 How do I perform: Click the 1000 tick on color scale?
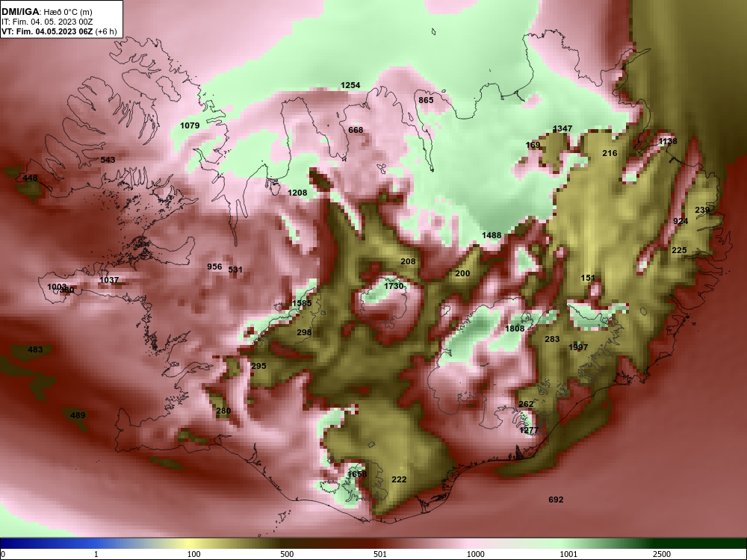(x=475, y=554)
